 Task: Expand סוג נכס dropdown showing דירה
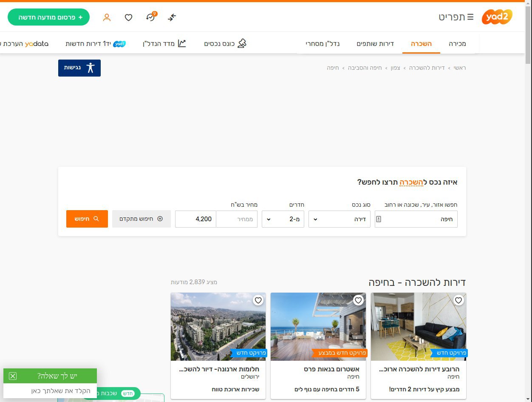point(340,219)
